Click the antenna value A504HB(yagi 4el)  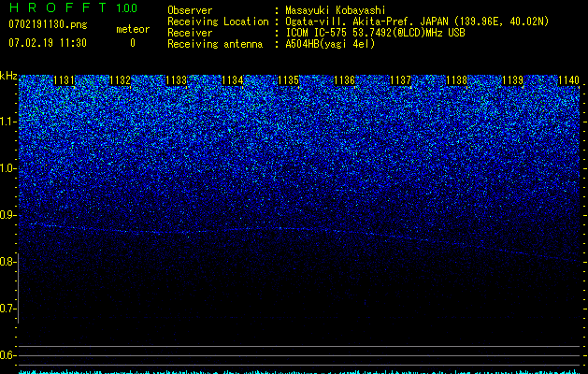(x=330, y=44)
